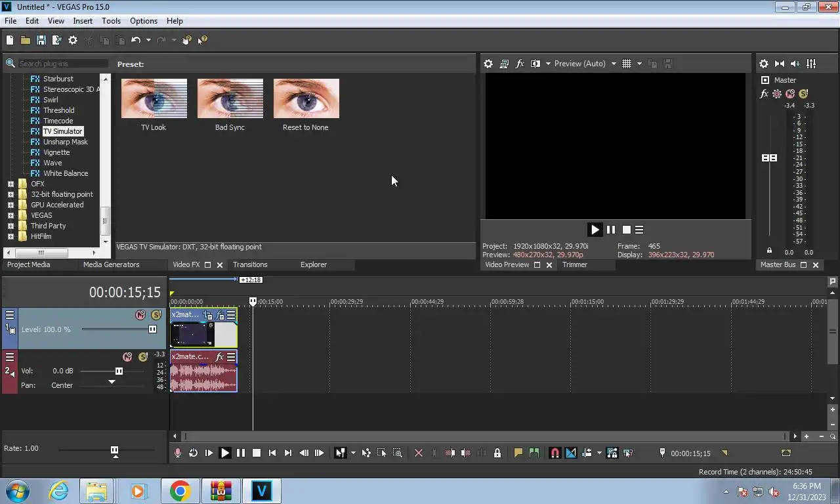Click the preview overlays grid icon

(x=627, y=64)
